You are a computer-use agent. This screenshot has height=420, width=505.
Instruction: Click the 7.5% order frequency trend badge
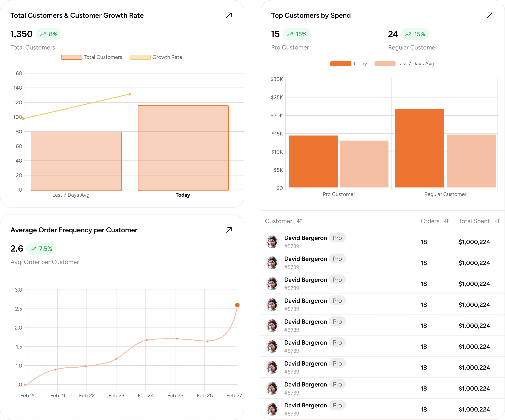tap(41, 249)
